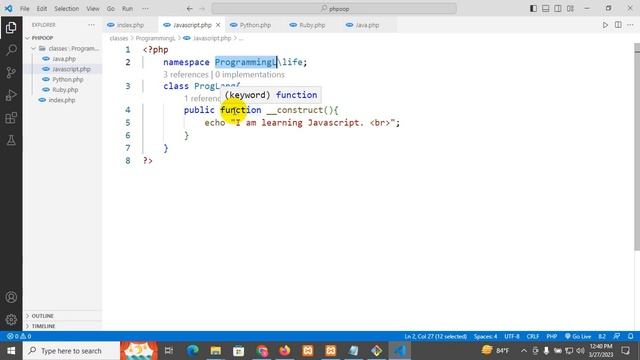Open errors and warnings status indicator

[x=19, y=336]
